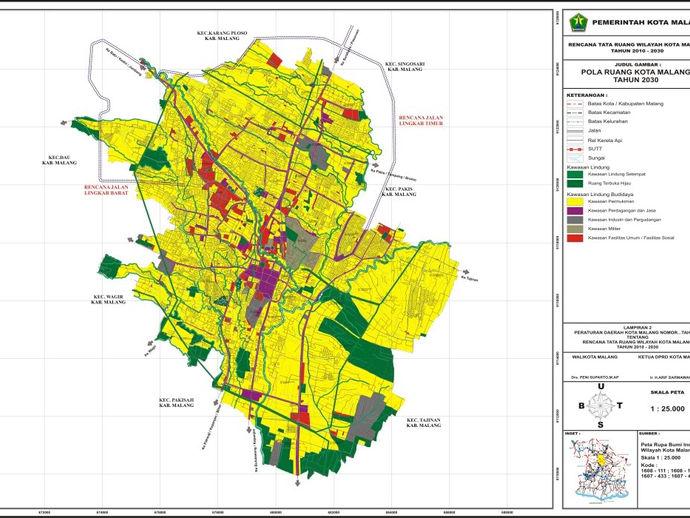The height and width of the screenshot is (518, 690).
Task: Click the 'KETERANGAN' legend heading
Action: click(x=586, y=95)
